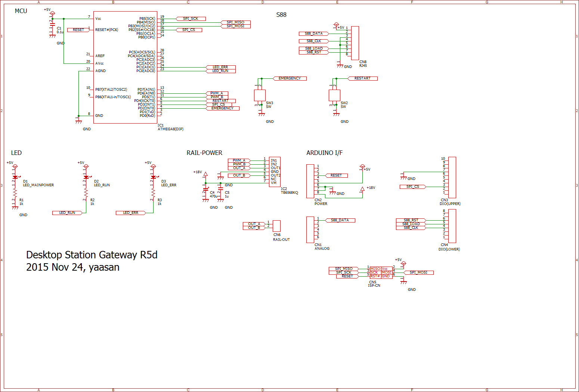Select the D1 LED_MAINPOWER diode symbol

coord(15,177)
